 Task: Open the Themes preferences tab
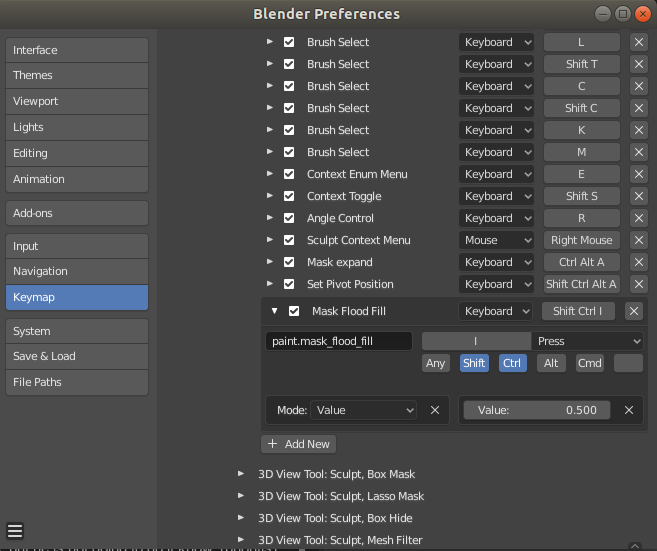(77, 75)
